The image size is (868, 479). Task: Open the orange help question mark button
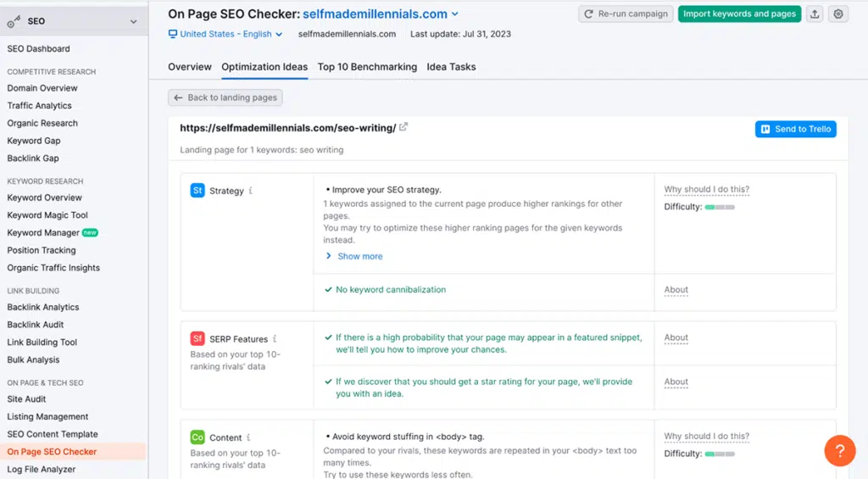coord(840,451)
